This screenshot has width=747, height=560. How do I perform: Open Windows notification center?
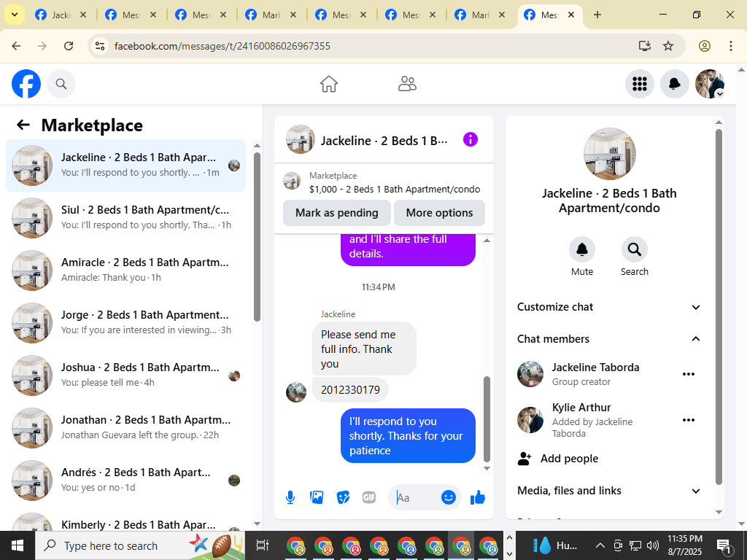724,545
